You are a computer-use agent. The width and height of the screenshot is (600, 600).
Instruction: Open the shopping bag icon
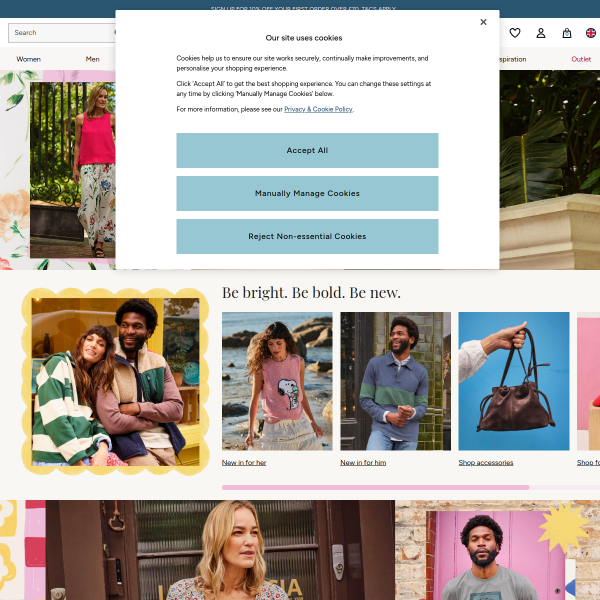coord(567,33)
